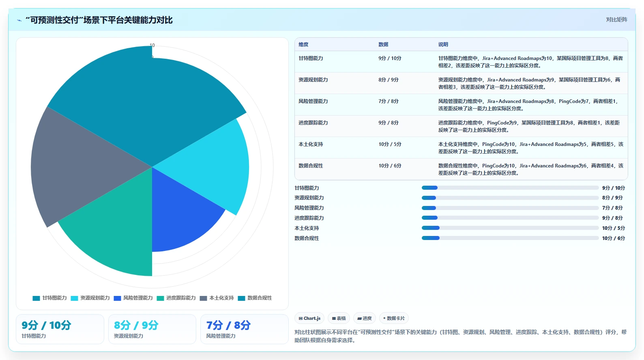Toggle 风险管理能力 legend item
This screenshot has height=360, width=644.
[133, 298]
